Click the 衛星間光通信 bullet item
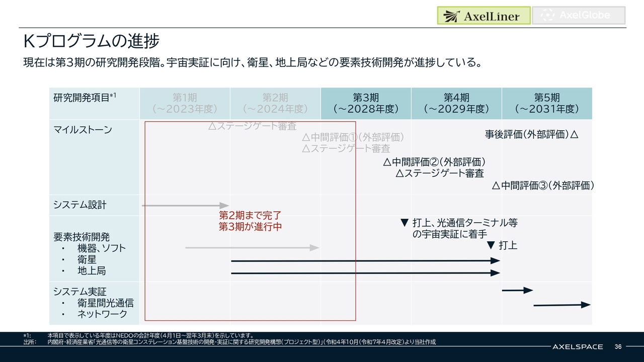The width and height of the screenshot is (644, 362). [106, 303]
